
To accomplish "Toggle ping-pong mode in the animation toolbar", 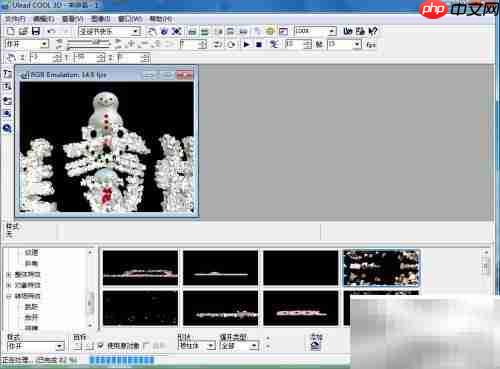I will tap(218, 44).
